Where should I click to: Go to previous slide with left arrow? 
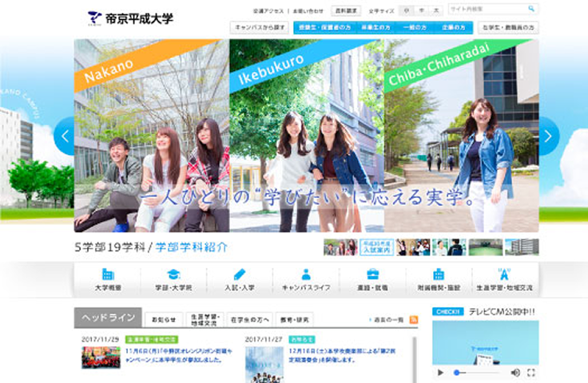click(x=64, y=136)
